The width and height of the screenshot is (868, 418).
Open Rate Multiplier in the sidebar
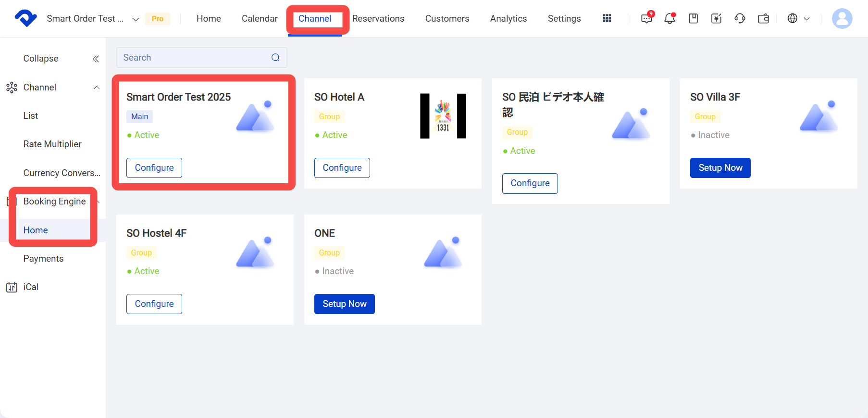[x=52, y=144]
